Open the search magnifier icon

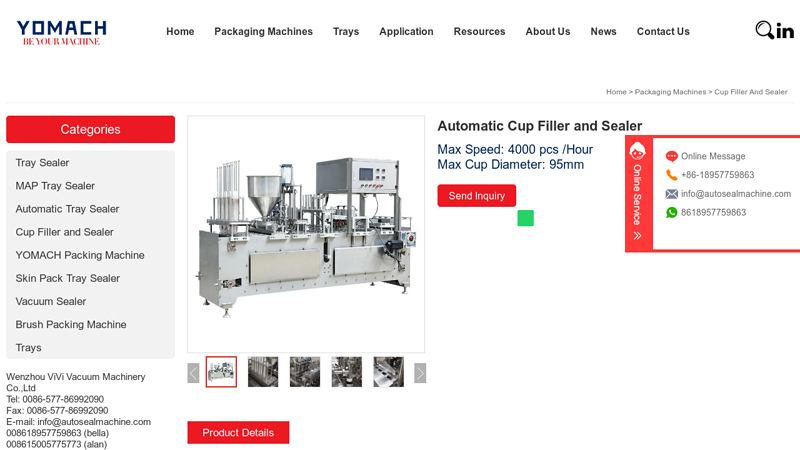764,30
